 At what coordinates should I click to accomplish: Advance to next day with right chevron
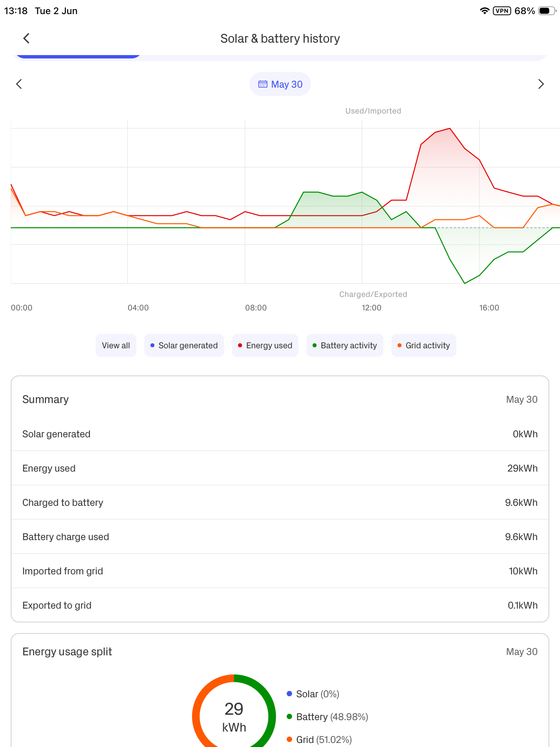pyautogui.click(x=541, y=84)
